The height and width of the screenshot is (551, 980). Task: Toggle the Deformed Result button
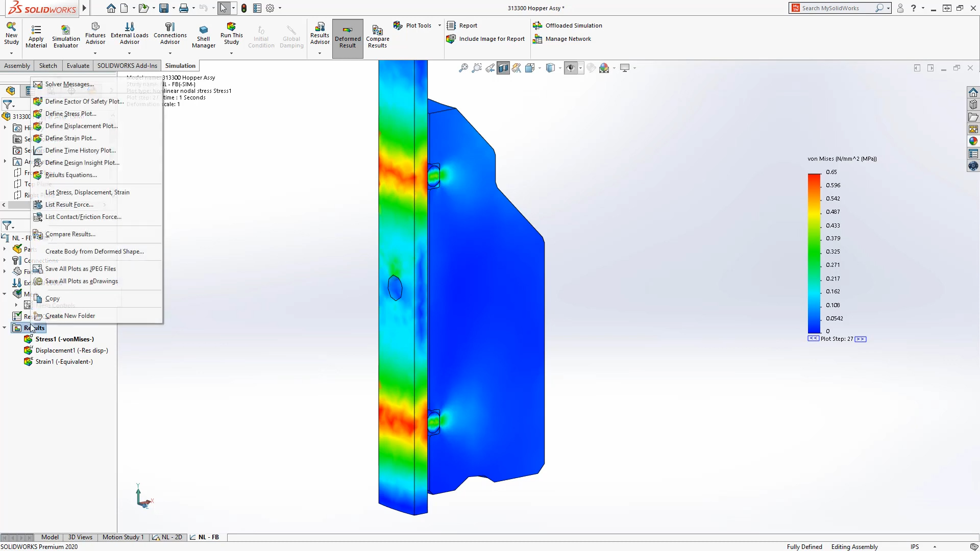pos(348,39)
